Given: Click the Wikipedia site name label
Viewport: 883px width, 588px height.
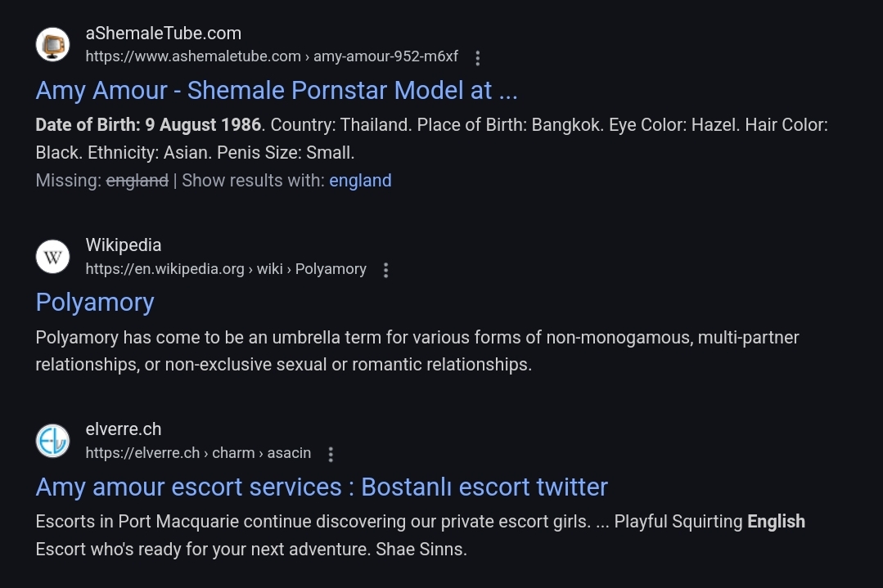Looking at the screenshot, I should coord(124,245).
